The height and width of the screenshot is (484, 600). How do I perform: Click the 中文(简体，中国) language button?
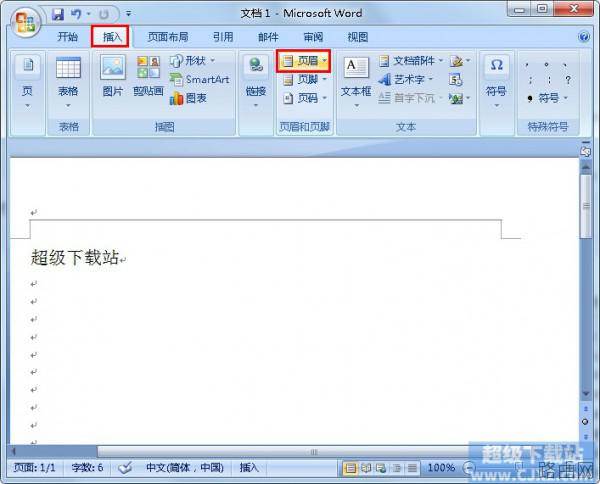click(185, 468)
